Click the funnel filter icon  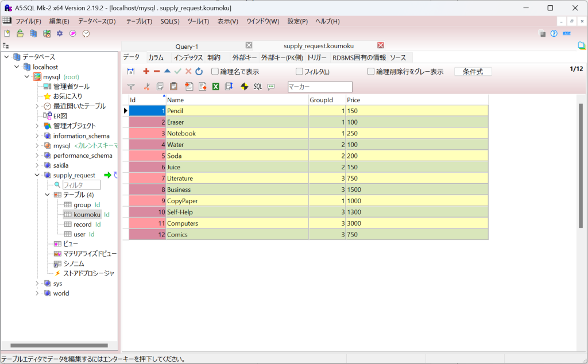coord(131,87)
